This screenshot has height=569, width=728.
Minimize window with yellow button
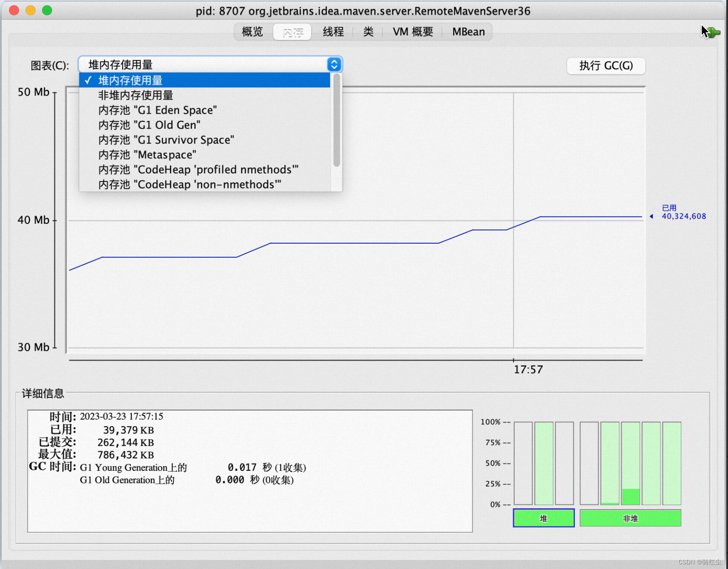click(x=31, y=10)
